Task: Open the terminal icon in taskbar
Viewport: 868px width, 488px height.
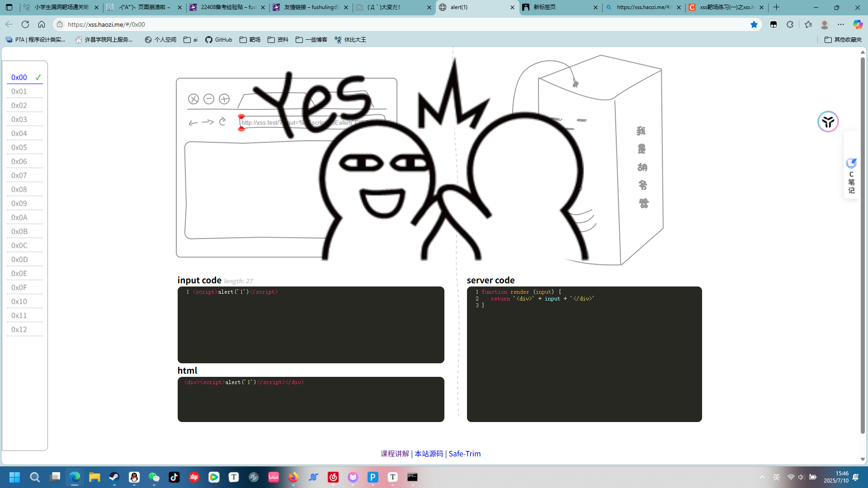Action: [412, 477]
